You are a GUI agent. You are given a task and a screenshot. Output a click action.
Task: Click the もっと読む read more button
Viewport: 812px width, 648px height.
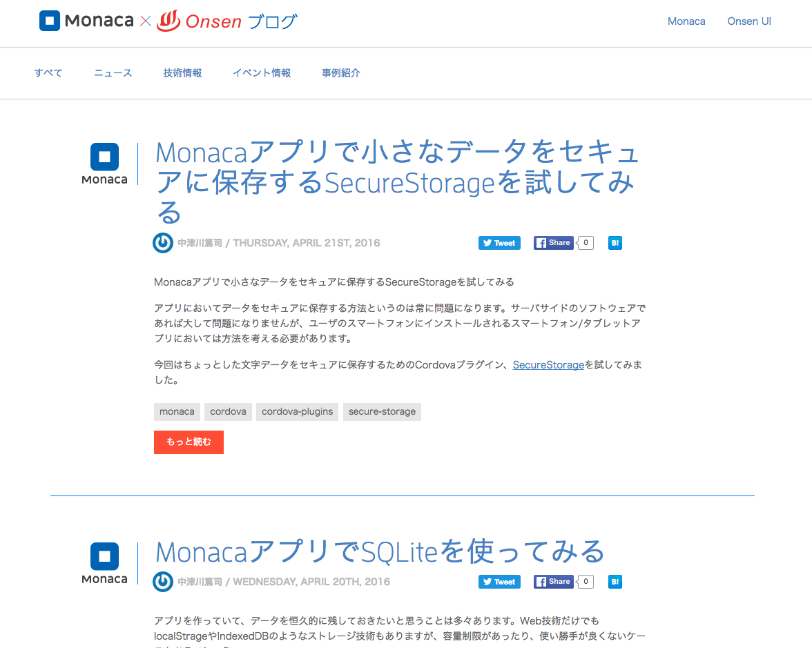pos(188,442)
